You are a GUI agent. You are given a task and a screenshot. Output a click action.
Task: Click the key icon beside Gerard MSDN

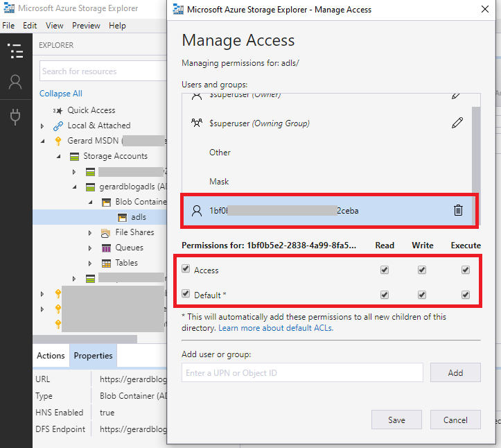click(58, 141)
